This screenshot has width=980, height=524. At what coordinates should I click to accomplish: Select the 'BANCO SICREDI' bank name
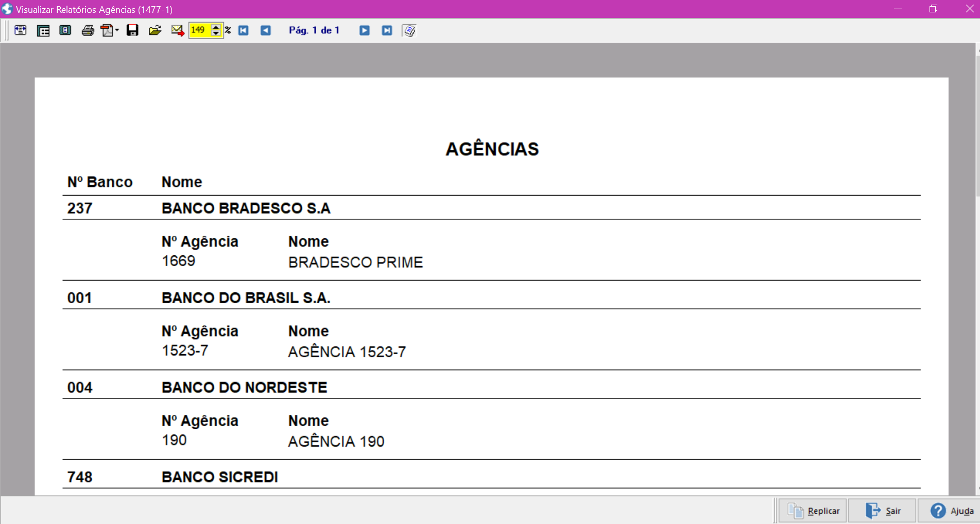[x=220, y=477]
